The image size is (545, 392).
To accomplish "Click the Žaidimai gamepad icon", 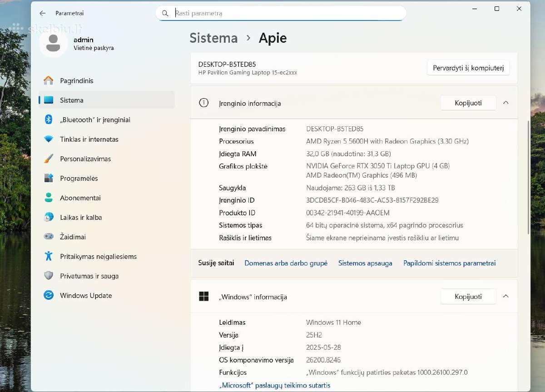I will [49, 237].
